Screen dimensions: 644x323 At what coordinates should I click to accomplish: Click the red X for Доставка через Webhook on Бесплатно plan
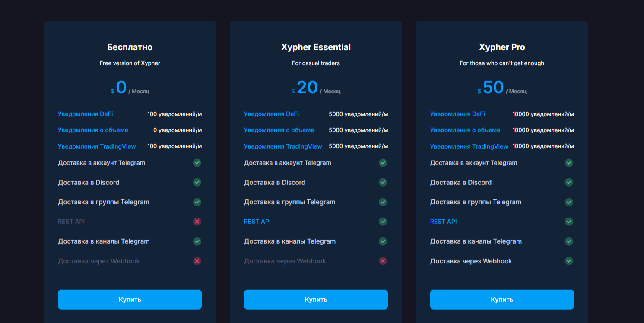tap(197, 261)
